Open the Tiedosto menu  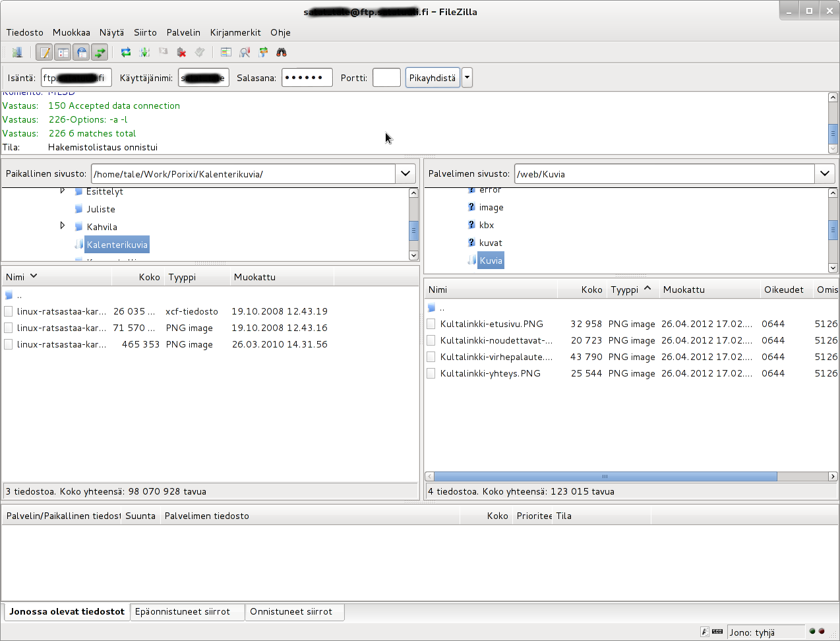[x=24, y=32]
